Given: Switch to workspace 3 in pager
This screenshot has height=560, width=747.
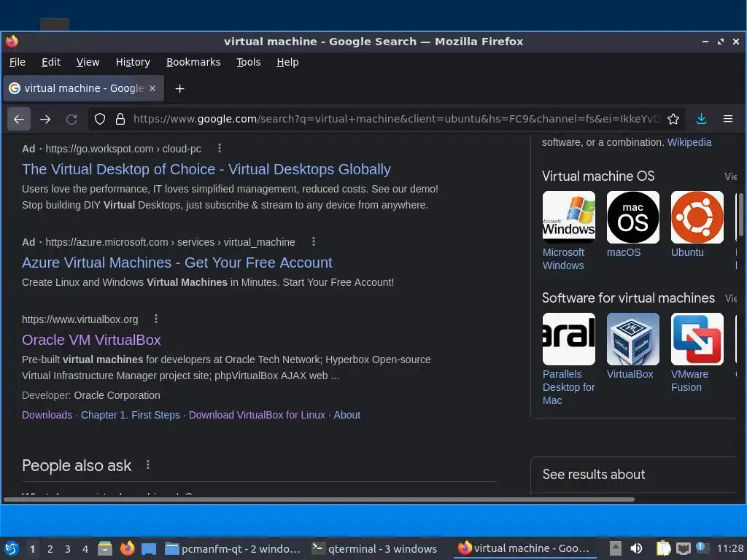Looking at the screenshot, I should 68,549.
